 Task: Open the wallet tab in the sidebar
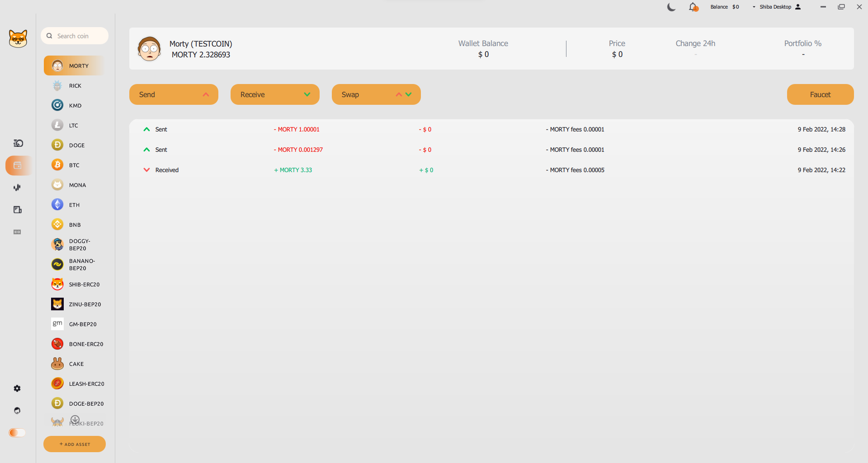(18, 165)
